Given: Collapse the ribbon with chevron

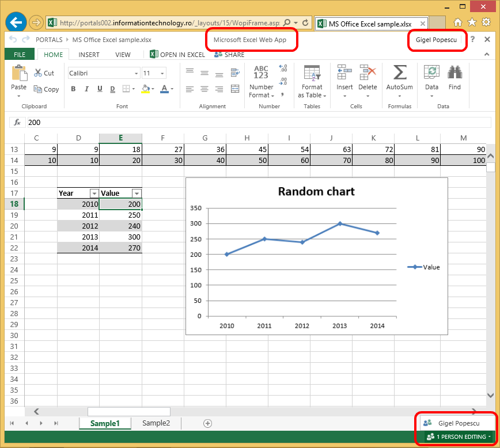Looking at the screenshot, I should point(487,55).
